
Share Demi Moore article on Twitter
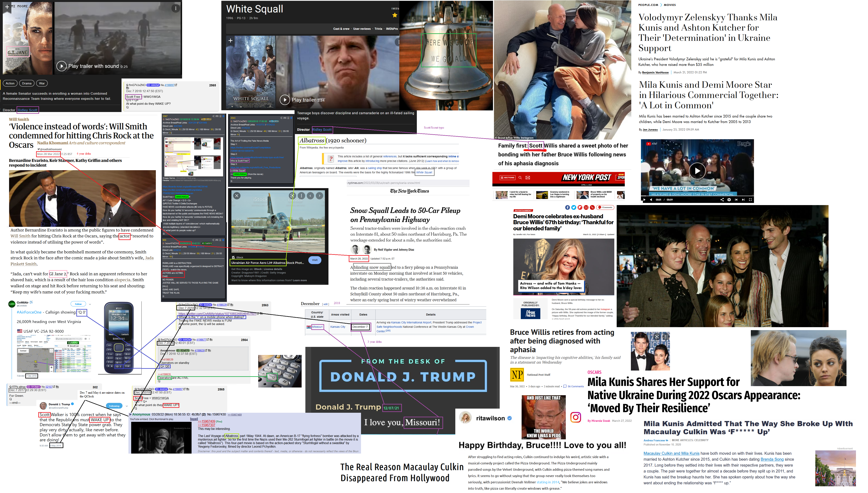(x=574, y=208)
